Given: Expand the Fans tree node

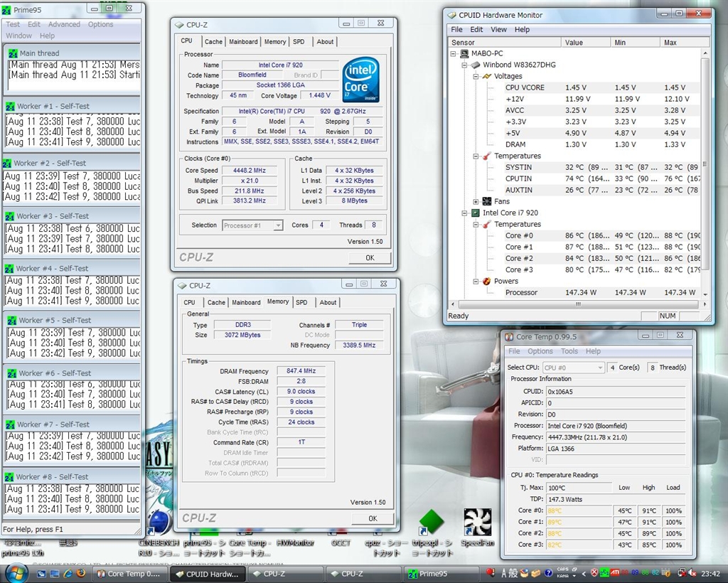Looking at the screenshot, I should pyautogui.click(x=476, y=201).
